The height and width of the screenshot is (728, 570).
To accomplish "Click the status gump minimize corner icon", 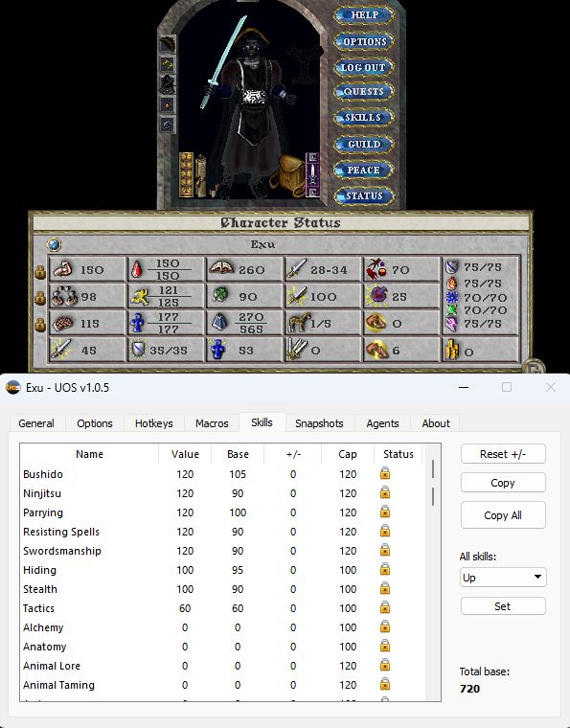I will [534, 367].
